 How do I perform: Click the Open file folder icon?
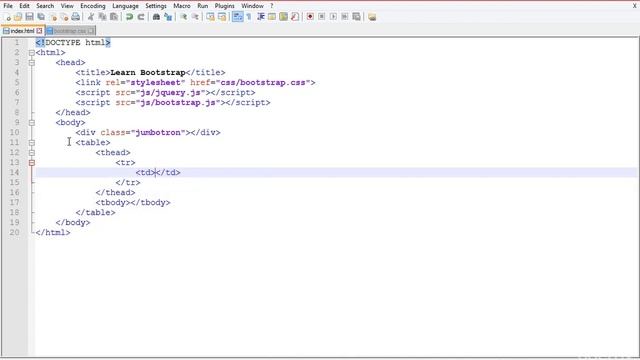tap(18, 17)
